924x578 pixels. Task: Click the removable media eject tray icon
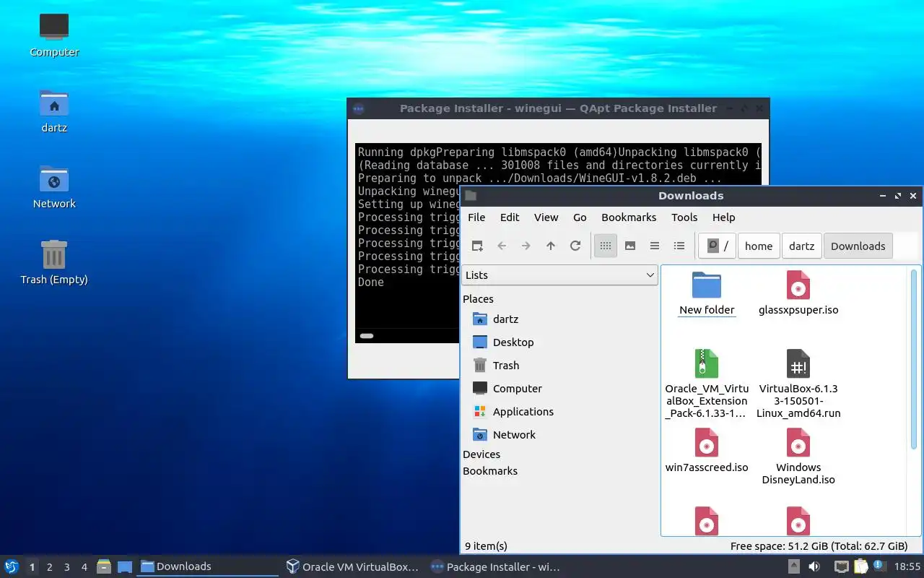tap(793, 566)
